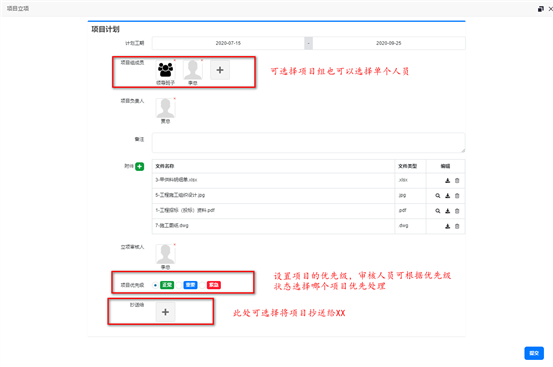Remove the group from project members via red x
This screenshot has width=553, height=367.
pos(175,60)
